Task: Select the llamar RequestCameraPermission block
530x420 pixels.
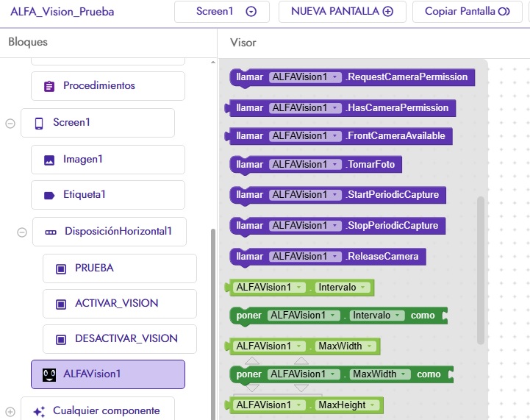Action: point(352,77)
